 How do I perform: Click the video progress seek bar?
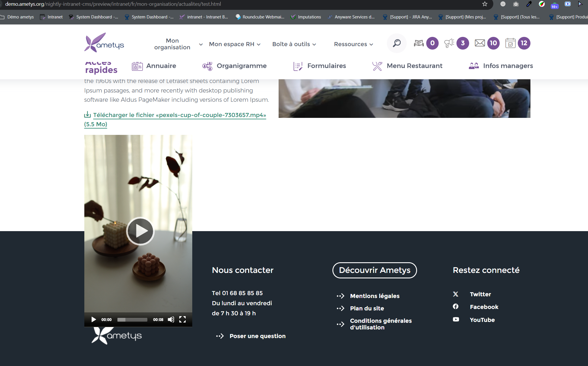point(132,320)
